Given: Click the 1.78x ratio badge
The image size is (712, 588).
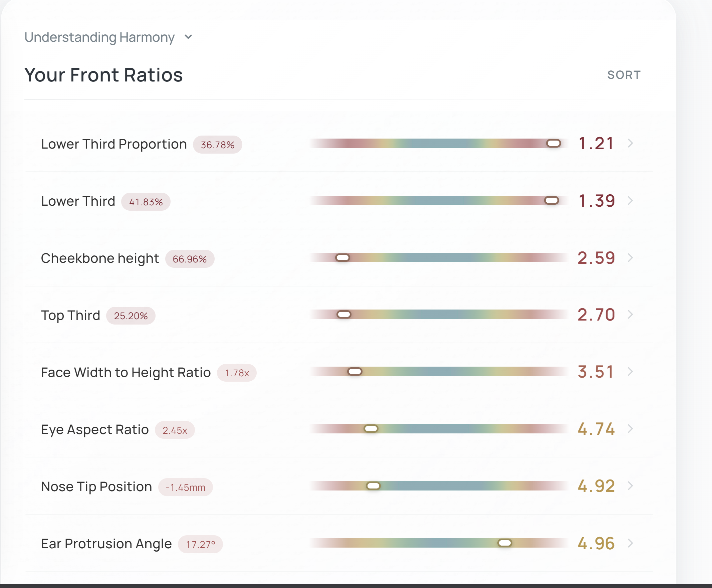Looking at the screenshot, I should pyautogui.click(x=237, y=373).
